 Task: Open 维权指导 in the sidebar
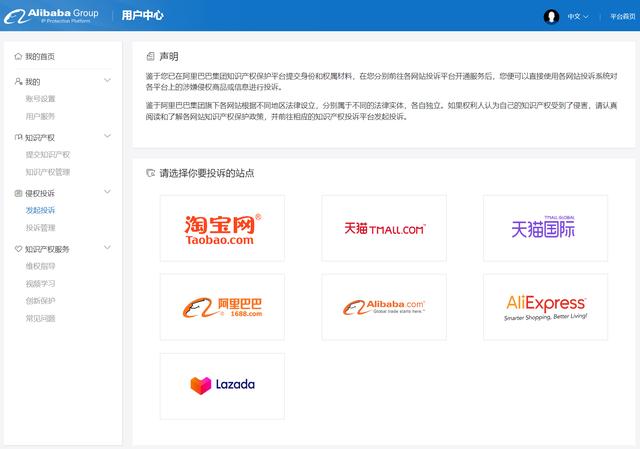(x=40, y=266)
